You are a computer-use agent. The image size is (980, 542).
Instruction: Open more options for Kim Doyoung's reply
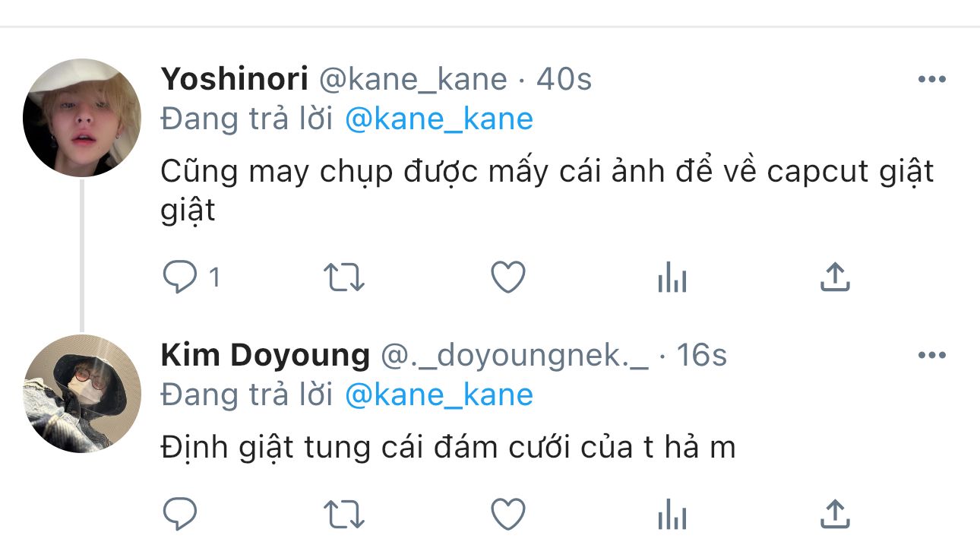click(x=931, y=355)
